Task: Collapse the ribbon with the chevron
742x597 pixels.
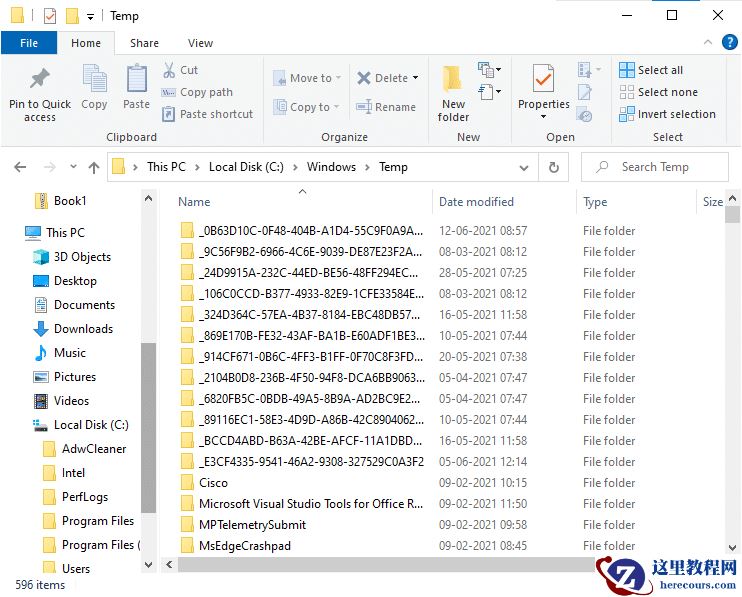Action: point(708,42)
